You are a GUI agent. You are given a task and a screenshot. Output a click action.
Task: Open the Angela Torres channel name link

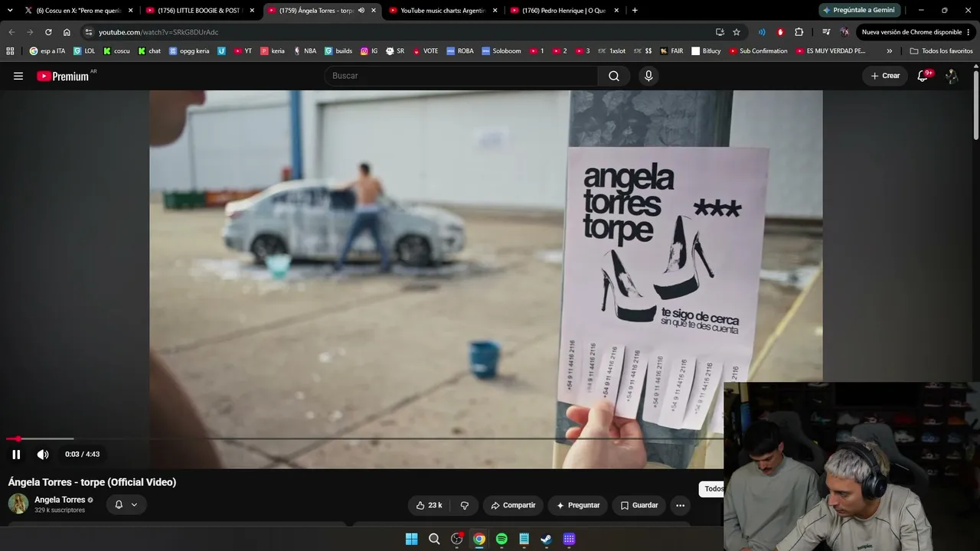point(60,500)
